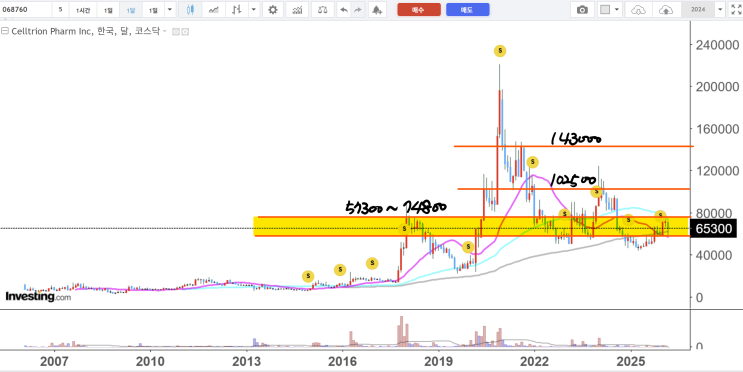This screenshot has height=372, width=743.
Task: Expand the bar chart style dropdown arrow
Action: [254, 9]
